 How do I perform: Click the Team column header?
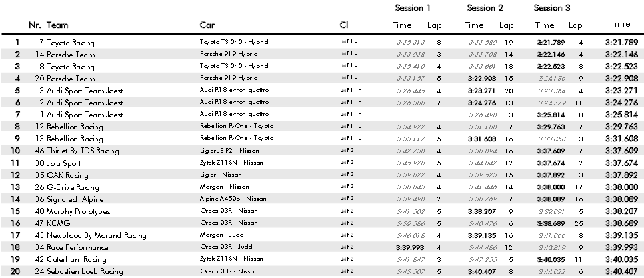(x=57, y=25)
